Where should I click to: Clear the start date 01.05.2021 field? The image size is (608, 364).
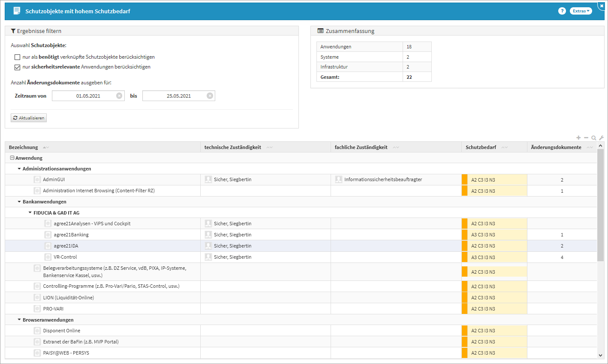tap(119, 96)
